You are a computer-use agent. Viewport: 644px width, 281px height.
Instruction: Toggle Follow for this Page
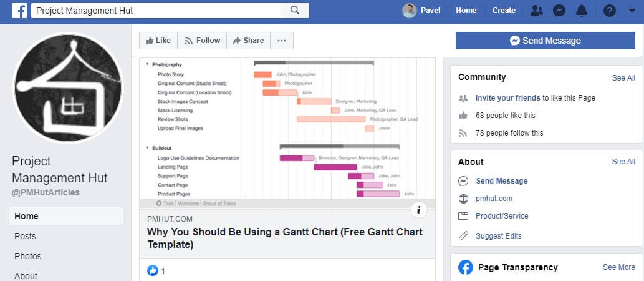(202, 41)
